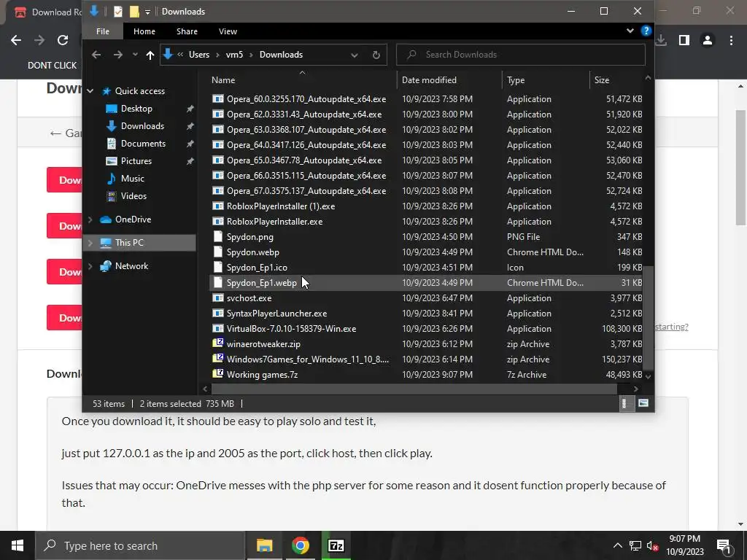The width and height of the screenshot is (747, 560).
Task: Expand This PC tree node
Action: click(90, 243)
